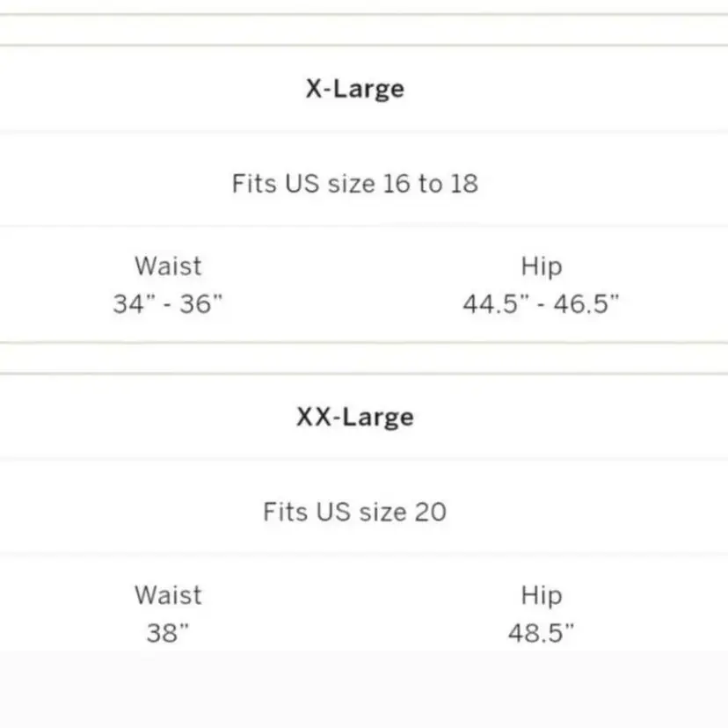728x728 pixels.
Task: Click the Hip label under XX-Large
Action: [541, 594]
